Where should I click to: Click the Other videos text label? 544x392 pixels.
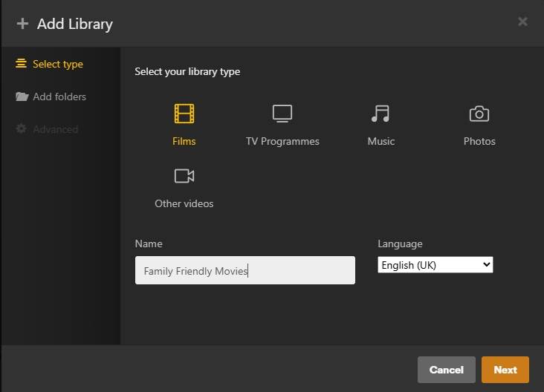(184, 203)
